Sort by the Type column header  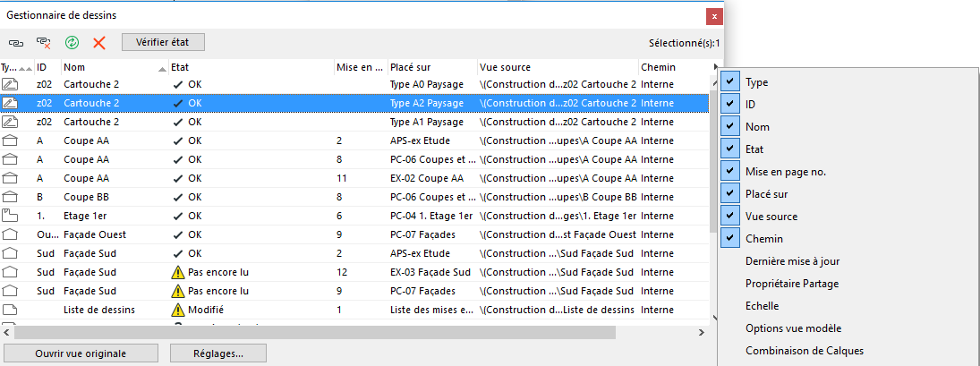[11, 67]
